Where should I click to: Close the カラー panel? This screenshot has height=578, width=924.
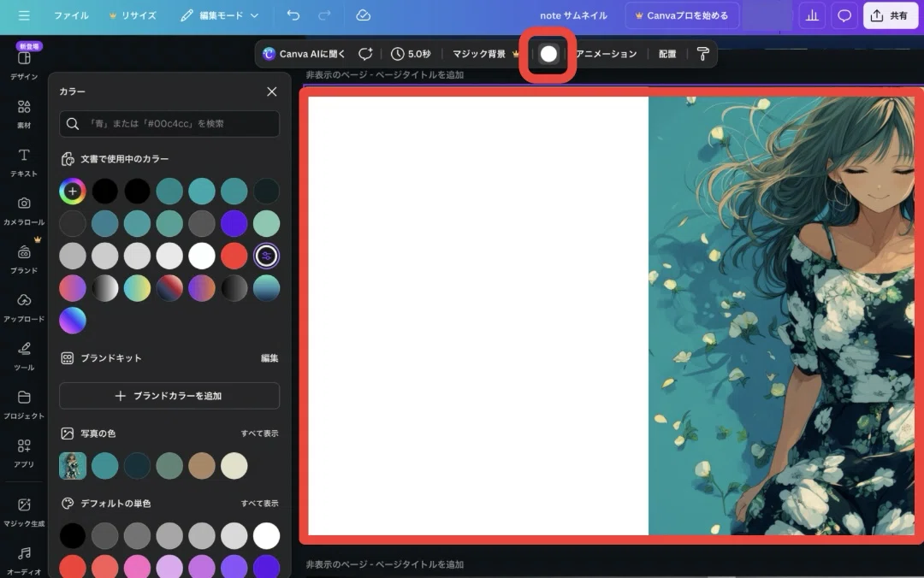pos(272,91)
